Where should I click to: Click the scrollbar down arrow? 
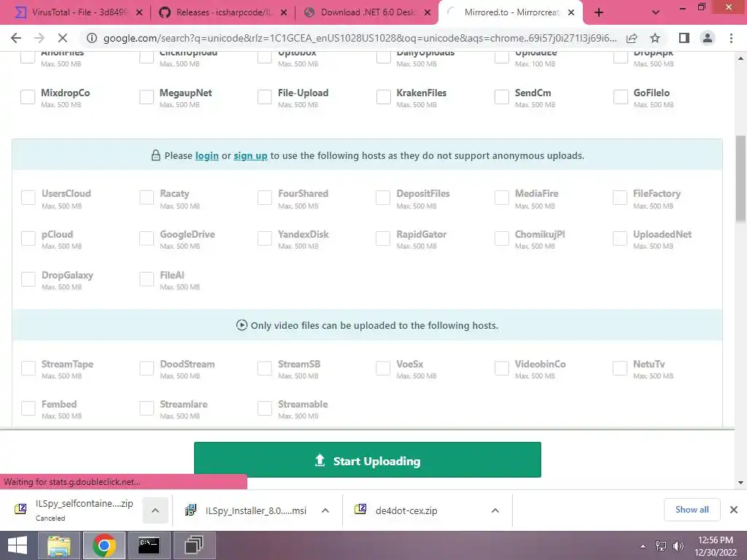740,483
